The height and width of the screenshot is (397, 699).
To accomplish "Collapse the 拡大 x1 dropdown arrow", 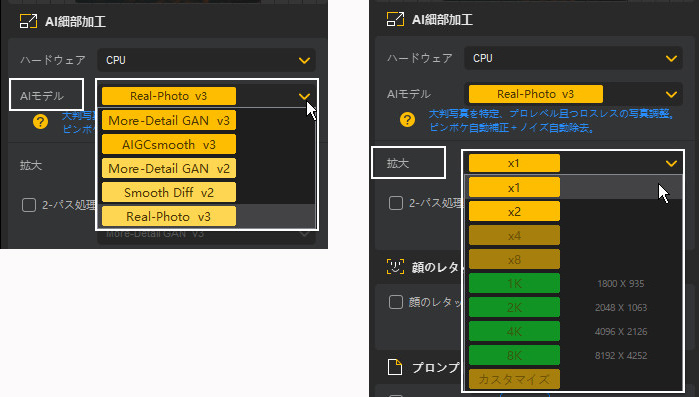I will (x=671, y=164).
